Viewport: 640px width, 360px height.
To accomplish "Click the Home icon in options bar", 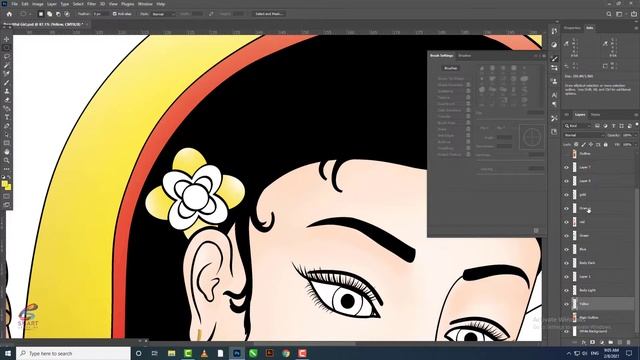I will [9, 14].
